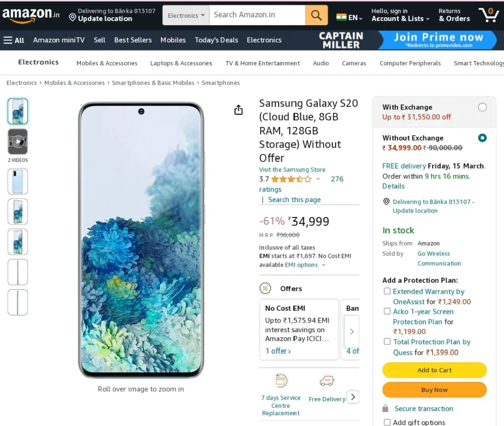Click the Add to Cart button
This screenshot has height=426, width=504.
[x=434, y=370]
